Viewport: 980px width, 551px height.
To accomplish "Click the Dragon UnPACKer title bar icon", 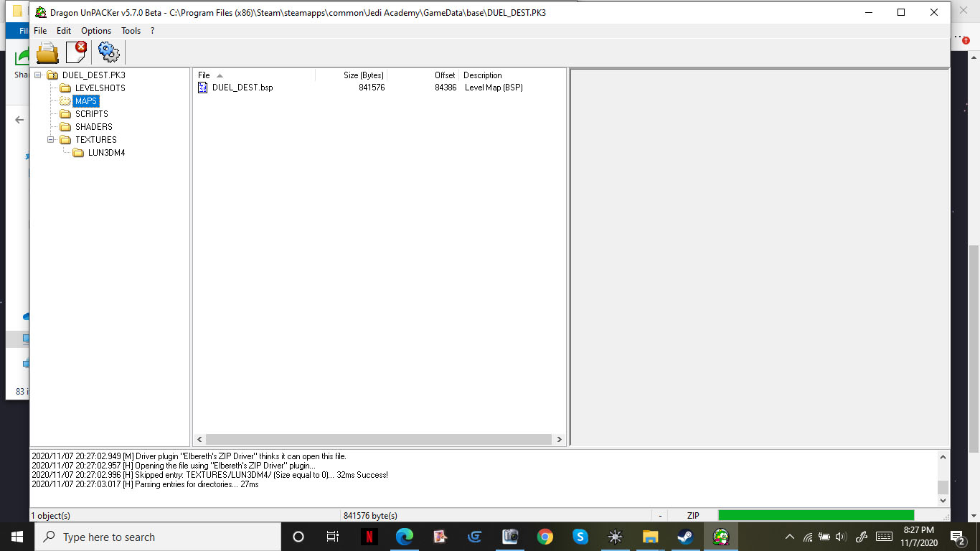I will 42,12.
